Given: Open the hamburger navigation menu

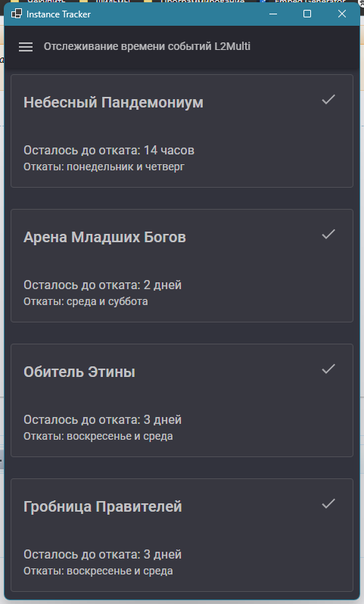Looking at the screenshot, I should tap(26, 47).
